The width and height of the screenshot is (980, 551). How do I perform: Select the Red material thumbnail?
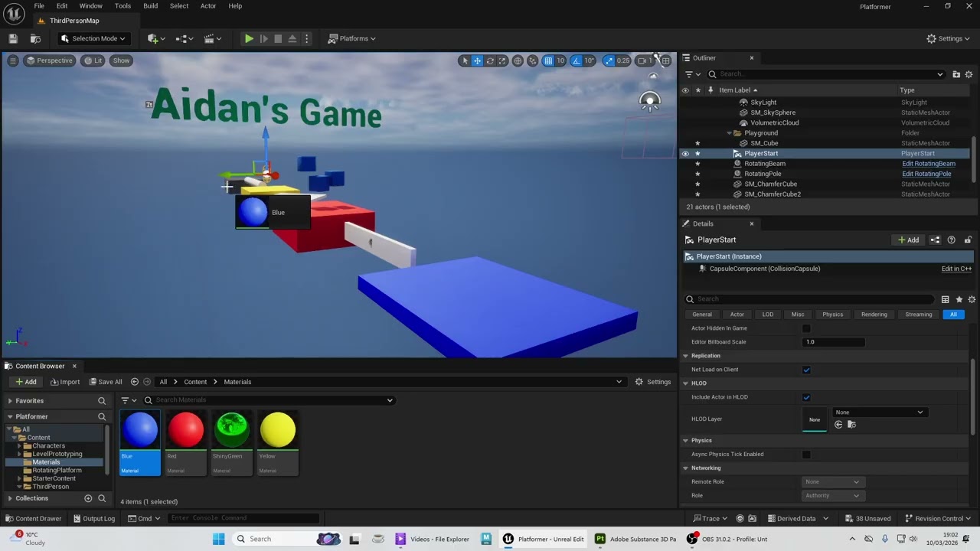coord(186,430)
